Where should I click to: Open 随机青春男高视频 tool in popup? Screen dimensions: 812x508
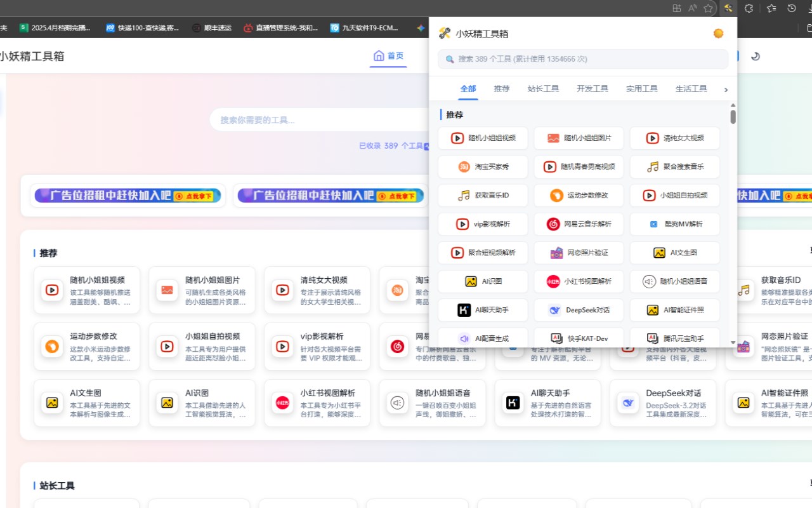click(579, 167)
